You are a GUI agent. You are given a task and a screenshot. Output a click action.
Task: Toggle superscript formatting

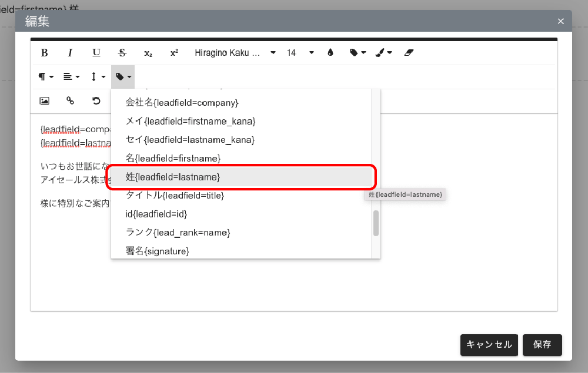pos(174,53)
